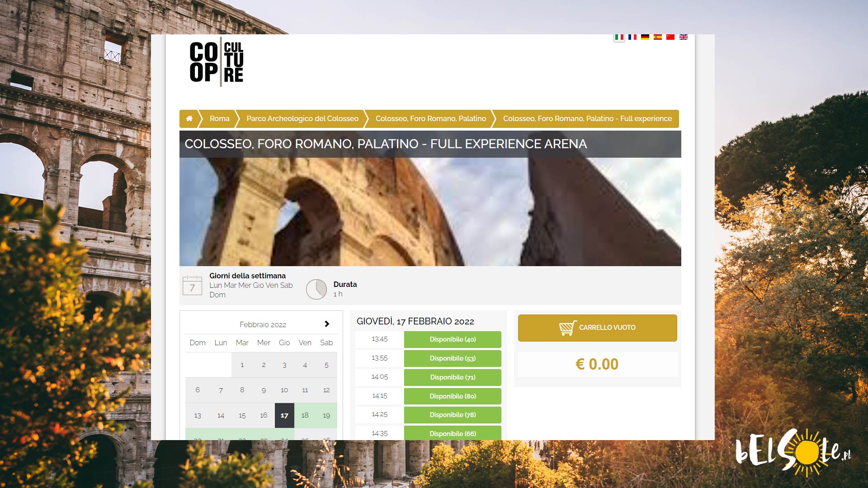Open Parco Archeologico del Colosseo breadcrumb
The height and width of the screenshot is (488, 868).
[x=302, y=119]
